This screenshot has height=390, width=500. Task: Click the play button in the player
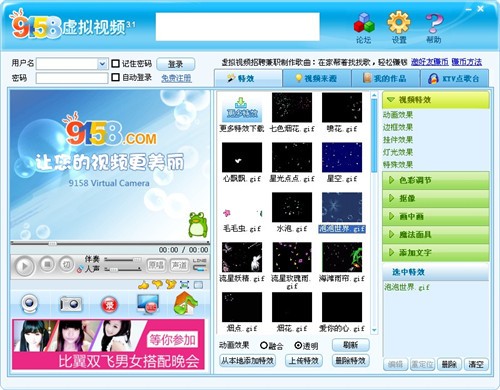(24, 266)
